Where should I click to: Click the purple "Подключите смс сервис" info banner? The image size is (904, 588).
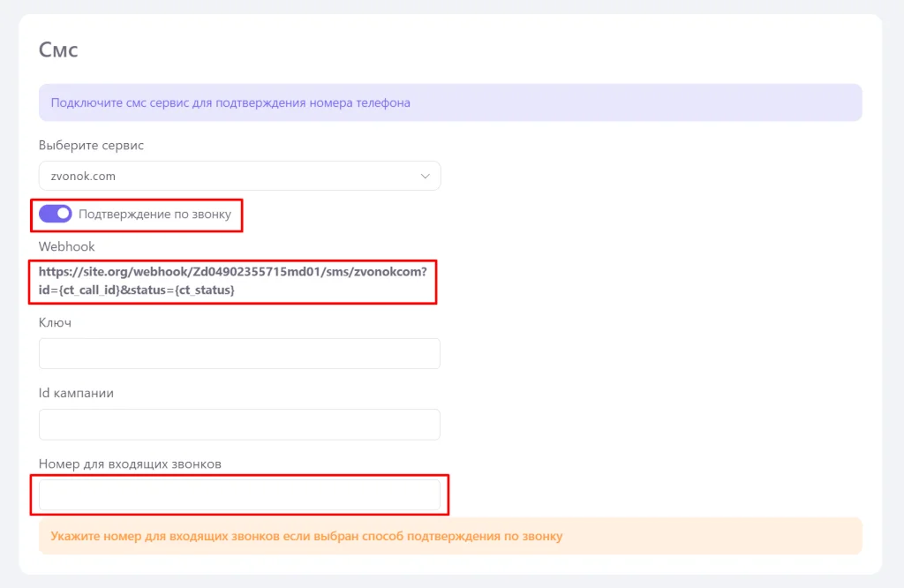point(449,102)
